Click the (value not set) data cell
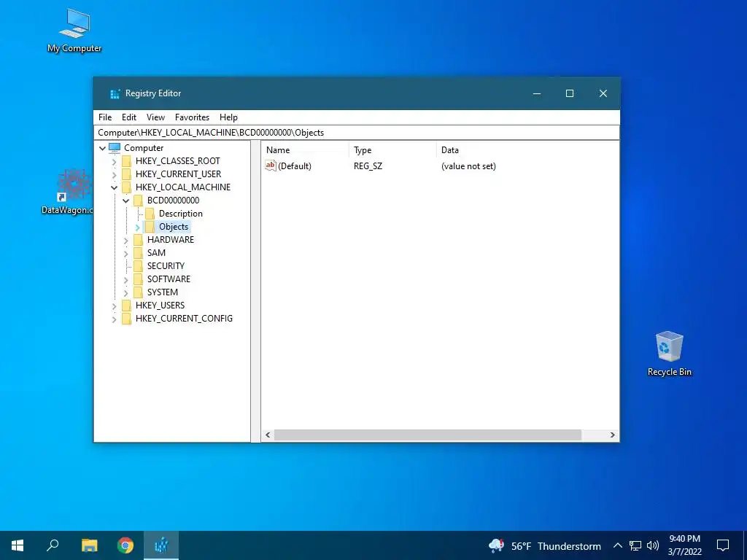This screenshot has height=560, width=747. point(468,166)
